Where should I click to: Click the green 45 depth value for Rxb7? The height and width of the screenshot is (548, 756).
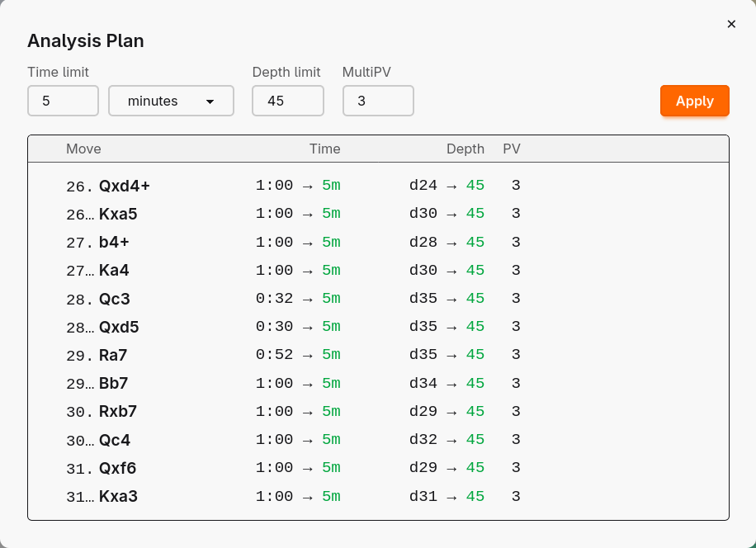click(x=475, y=411)
